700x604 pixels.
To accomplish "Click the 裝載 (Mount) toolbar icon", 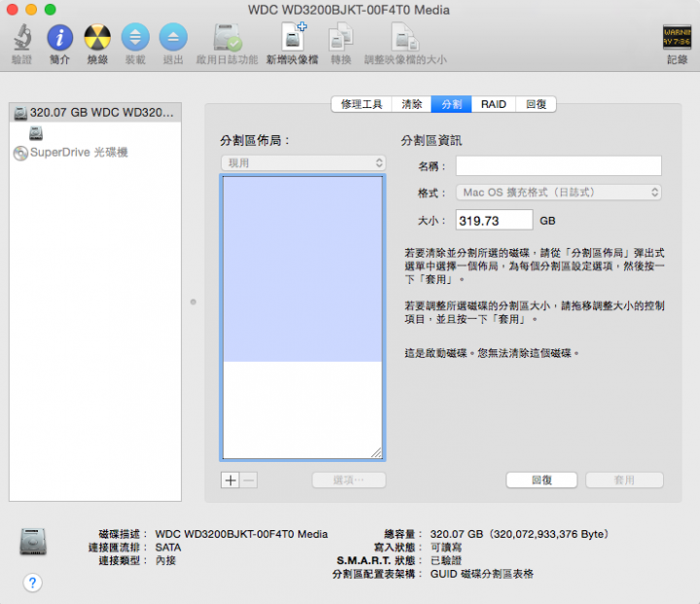I will (135, 37).
